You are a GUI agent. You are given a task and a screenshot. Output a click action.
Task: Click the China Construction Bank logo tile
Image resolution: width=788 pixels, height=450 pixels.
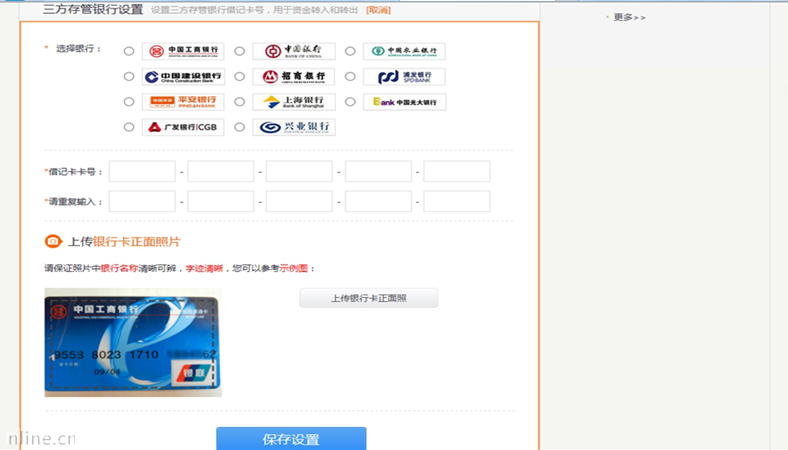183,76
